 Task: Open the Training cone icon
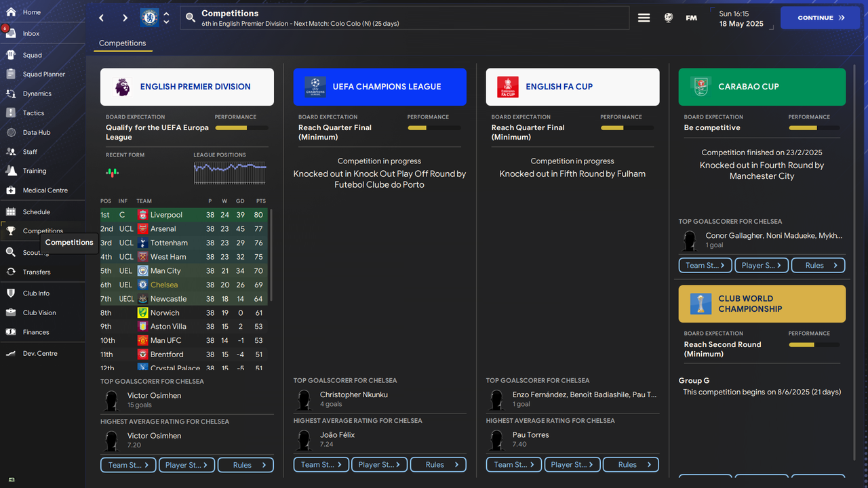tap(11, 171)
